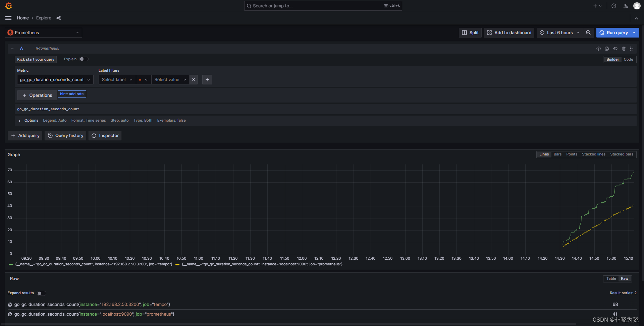Go to Home breadcrumb
The height and width of the screenshot is (326, 644).
pos(23,18)
